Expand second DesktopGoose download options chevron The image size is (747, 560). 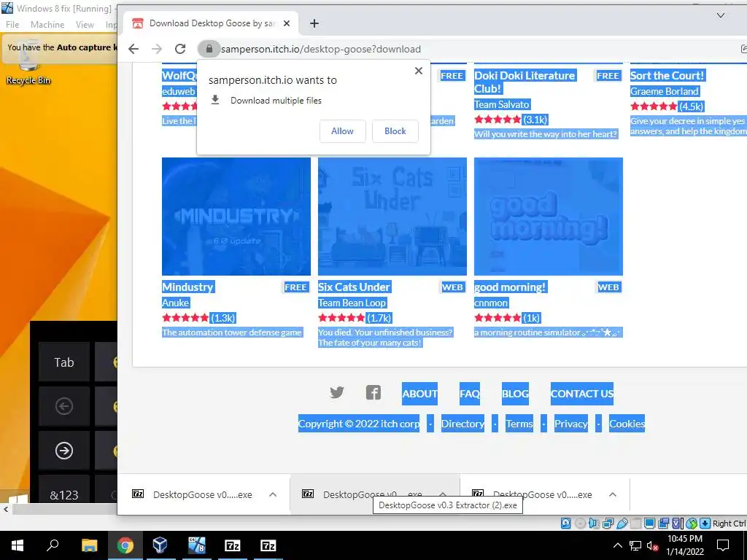(x=443, y=494)
